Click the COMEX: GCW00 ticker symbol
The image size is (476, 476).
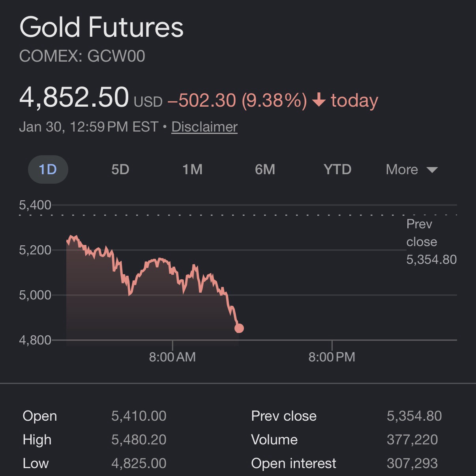pos(82,56)
